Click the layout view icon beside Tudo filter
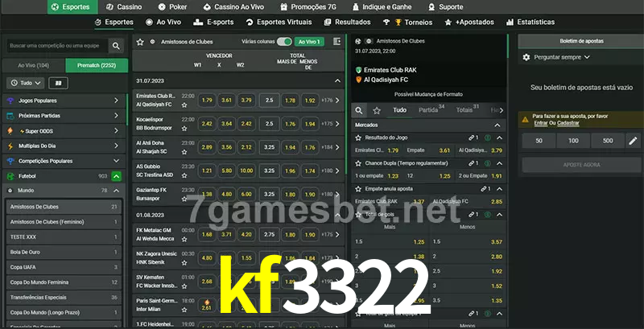This screenshot has width=644, height=329. (x=58, y=83)
